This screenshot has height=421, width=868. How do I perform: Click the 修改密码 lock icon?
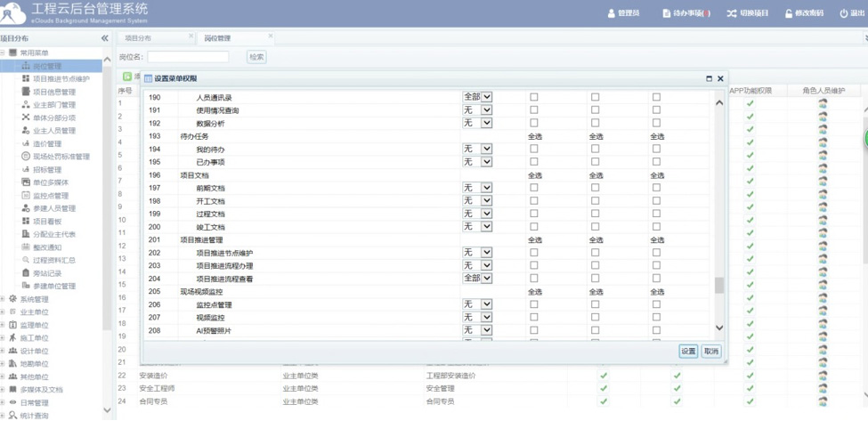789,13
